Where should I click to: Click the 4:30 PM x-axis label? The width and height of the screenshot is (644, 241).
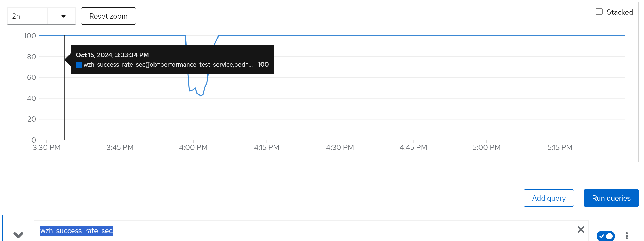point(340,148)
